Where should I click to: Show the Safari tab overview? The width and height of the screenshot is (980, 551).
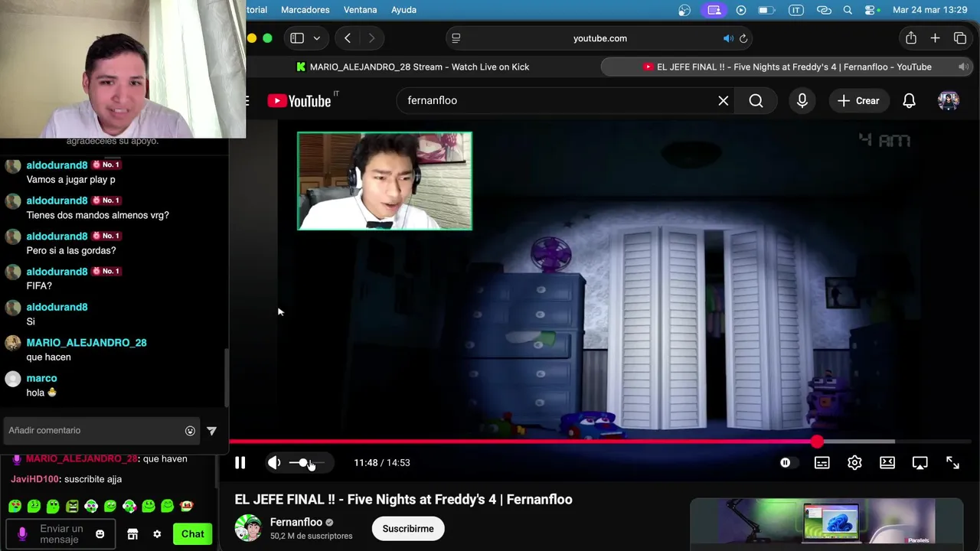tap(960, 38)
